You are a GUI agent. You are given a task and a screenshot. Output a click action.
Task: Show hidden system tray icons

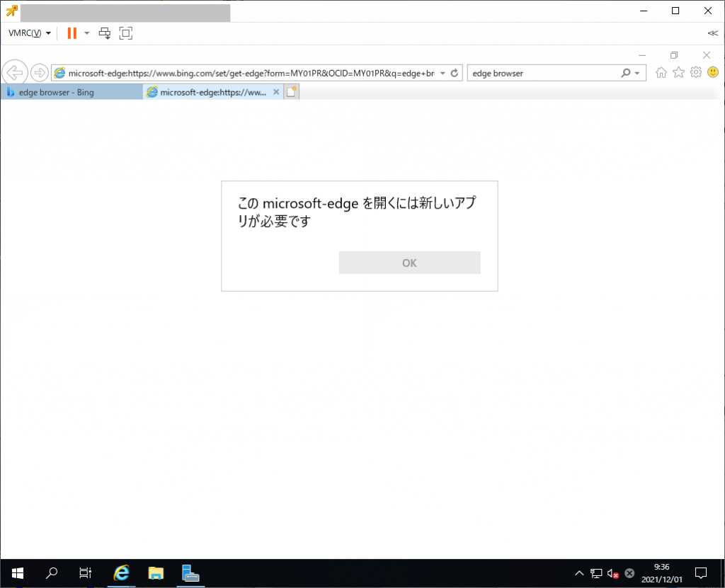(579, 574)
